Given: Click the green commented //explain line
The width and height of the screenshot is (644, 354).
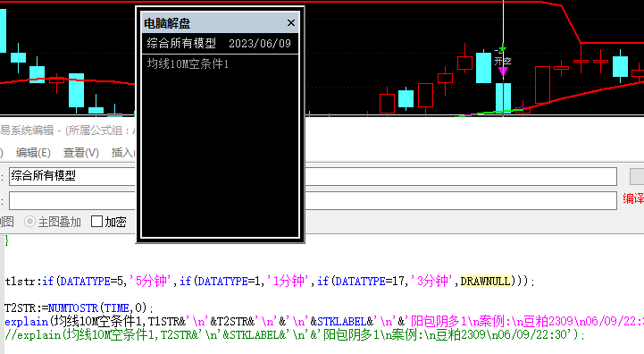Looking at the screenshot, I should (x=295, y=334).
